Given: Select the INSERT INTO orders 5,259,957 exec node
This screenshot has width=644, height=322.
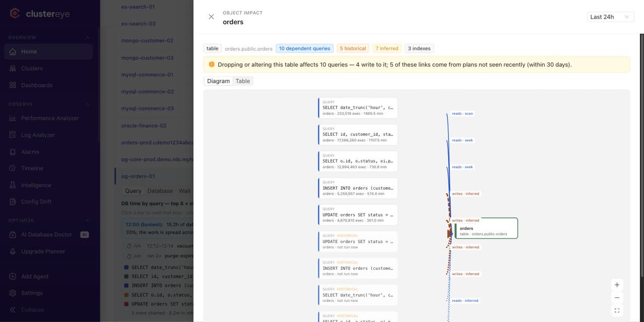Looking at the screenshot, I should tap(358, 188).
